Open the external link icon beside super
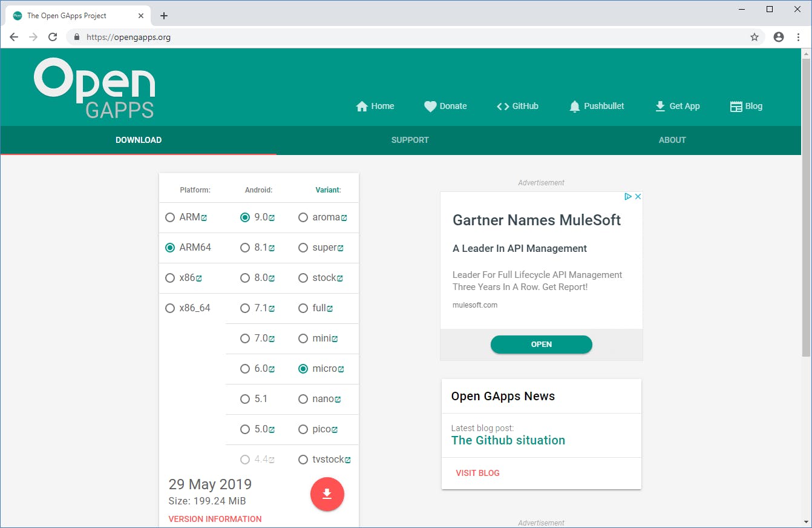Image resolution: width=812 pixels, height=528 pixels. [340, 248]
